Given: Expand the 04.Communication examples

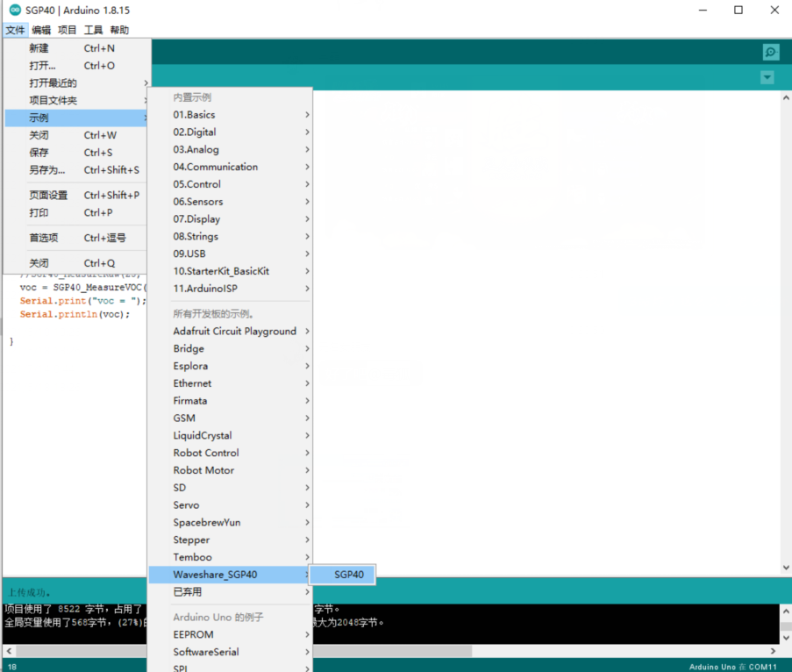Looking at the screenshot, I should 231,167.
